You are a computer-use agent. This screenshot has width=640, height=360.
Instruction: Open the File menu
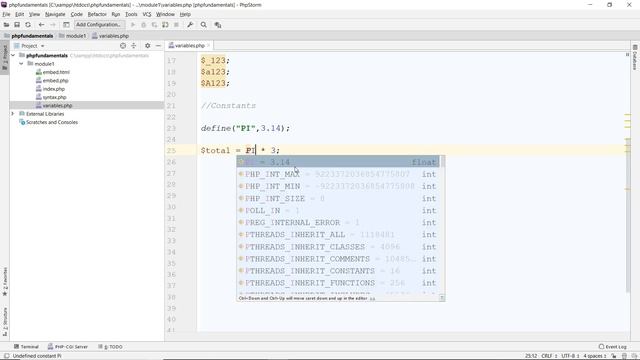pos(7,14)
